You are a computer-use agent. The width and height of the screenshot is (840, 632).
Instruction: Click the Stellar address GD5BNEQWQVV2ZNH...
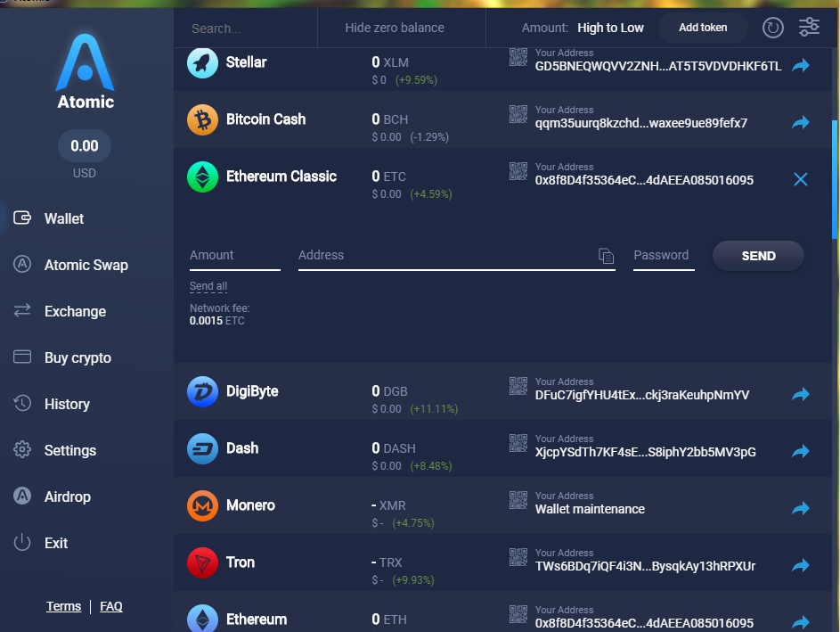tap(658, 67)
